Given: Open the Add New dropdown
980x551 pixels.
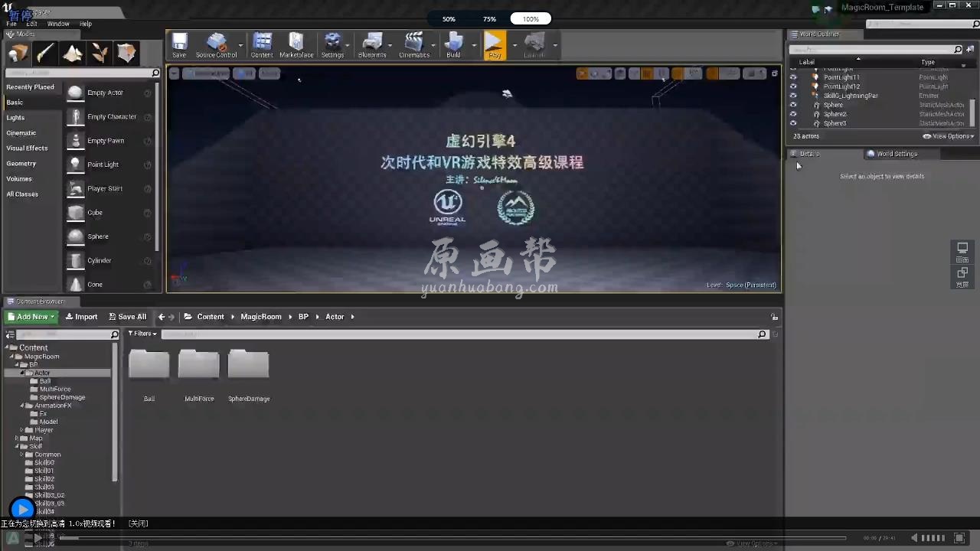Looking at the screenshot, I should (x=31, y=317).
